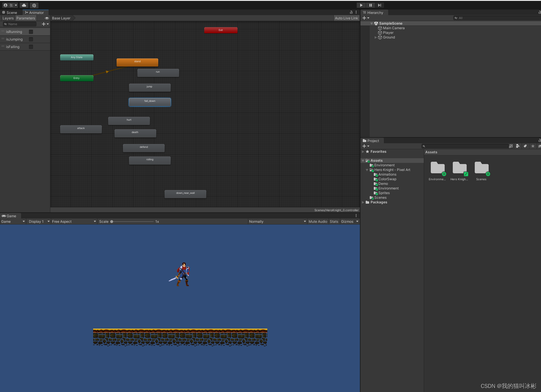Viewport: 541px width, 392px height.
Task: Check the isFalling parameter checkbox
Action: click(x=31, y=47)
